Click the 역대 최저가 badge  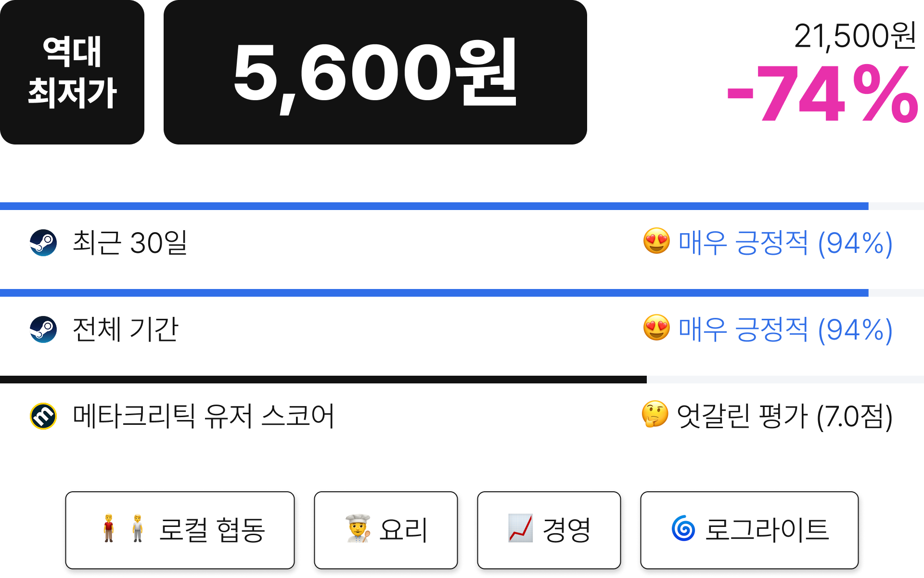(x=72, y=72)
